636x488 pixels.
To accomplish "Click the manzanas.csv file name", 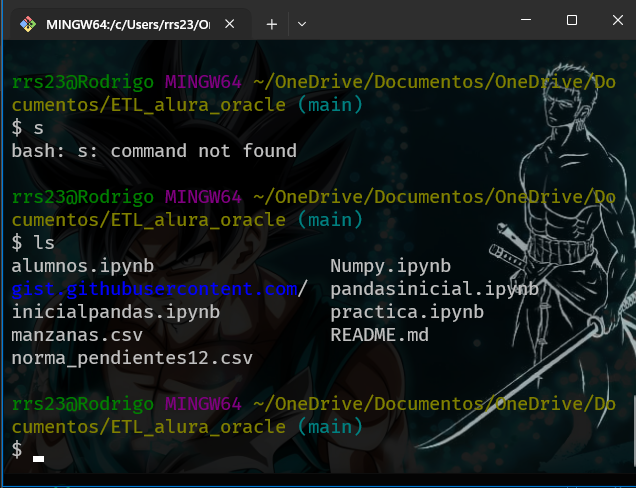I will (x=77, y=335).
